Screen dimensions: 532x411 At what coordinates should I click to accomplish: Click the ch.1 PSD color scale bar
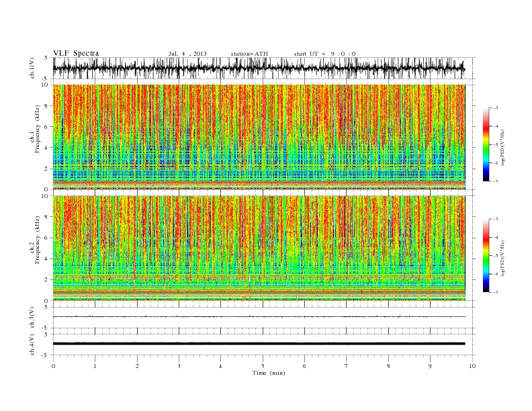point(486,144)
